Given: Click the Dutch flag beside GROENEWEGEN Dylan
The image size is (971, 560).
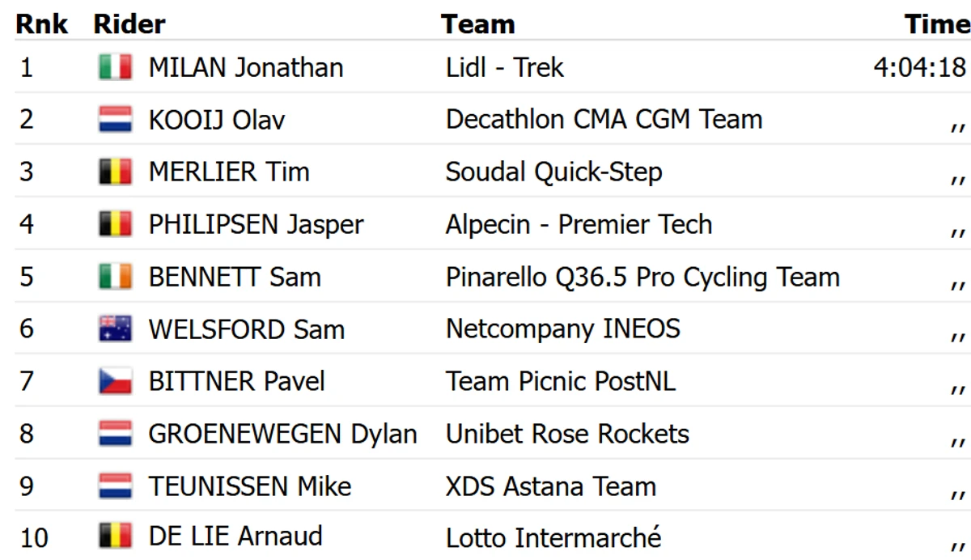Looking at the screenshot, I should 115,434.
